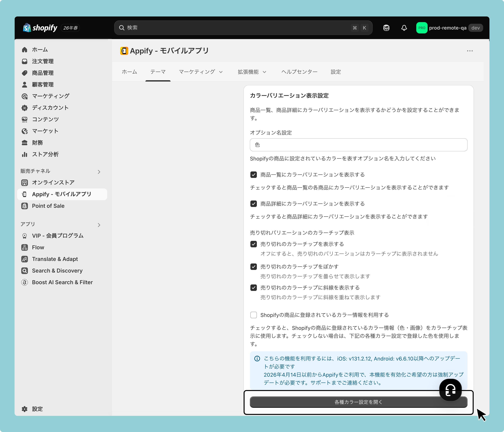Viewport: 504px width, 432px height.
Task: Click Appify app icon in page title
Action: pyautogui.click(x=124, y=51)
